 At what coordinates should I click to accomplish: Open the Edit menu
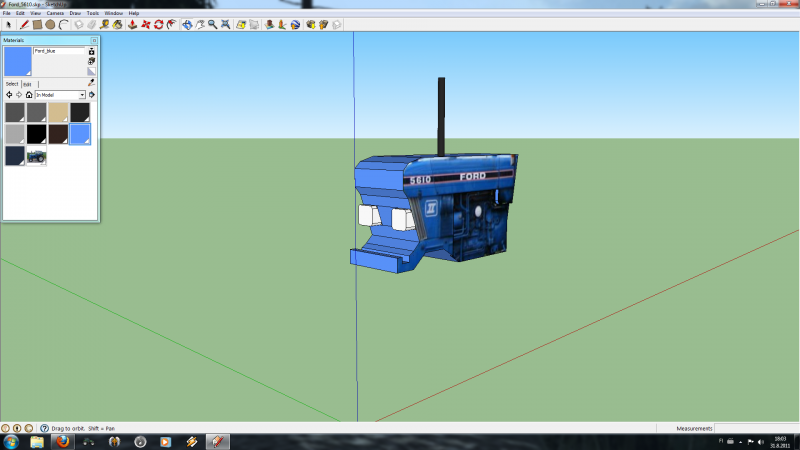(20, 13)
